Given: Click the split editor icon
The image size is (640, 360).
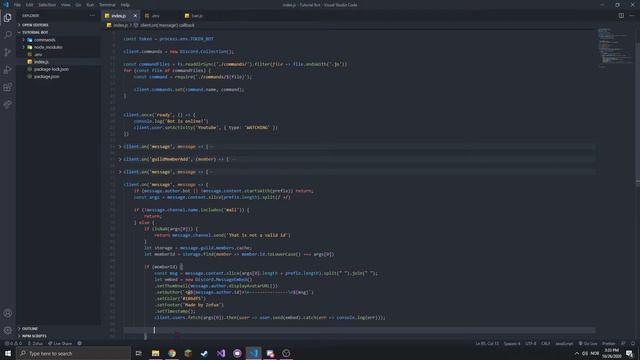Looking at the screenshot, I should [621, 16].
